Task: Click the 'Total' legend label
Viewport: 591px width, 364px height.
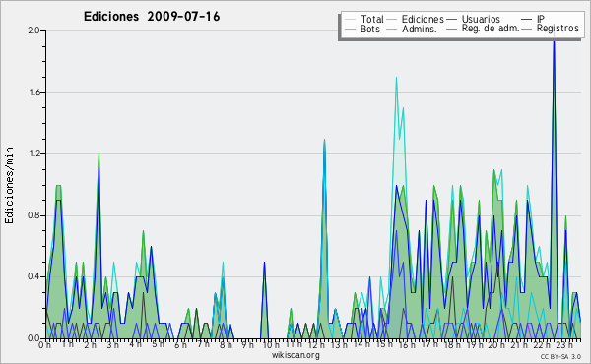Action: point(371,19)
